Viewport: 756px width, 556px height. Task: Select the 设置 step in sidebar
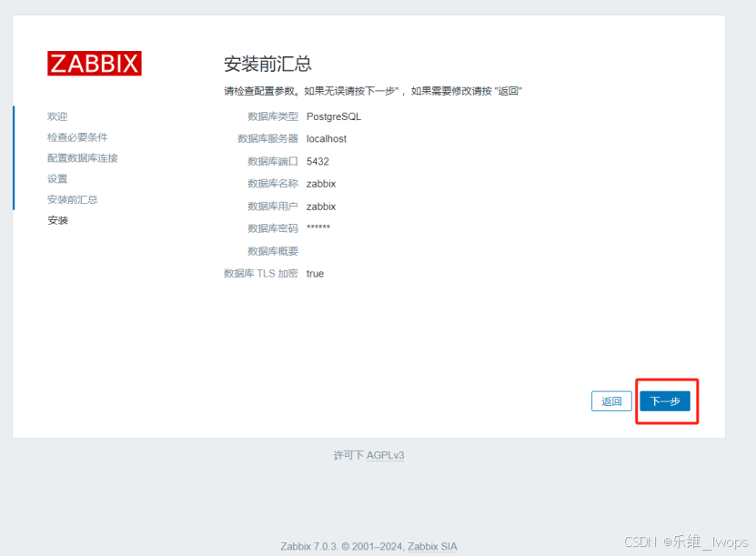point(57,179)
